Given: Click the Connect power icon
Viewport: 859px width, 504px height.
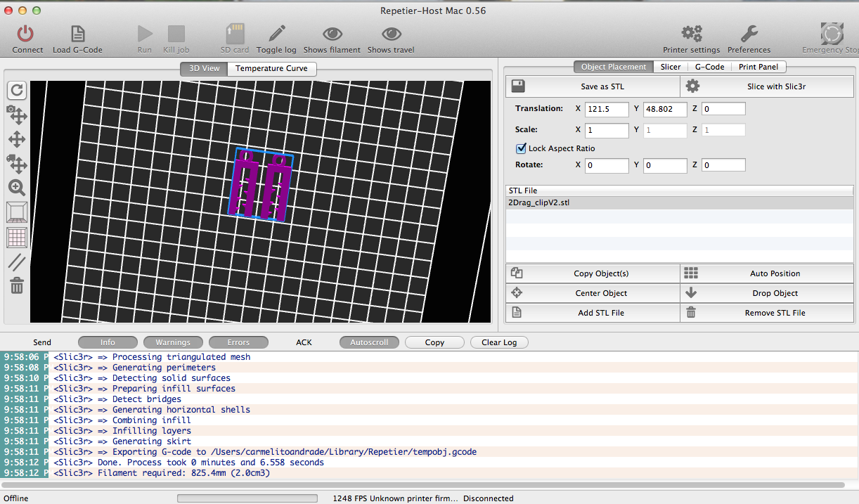Looking at the screenshot, I should [x=26, y=33].
